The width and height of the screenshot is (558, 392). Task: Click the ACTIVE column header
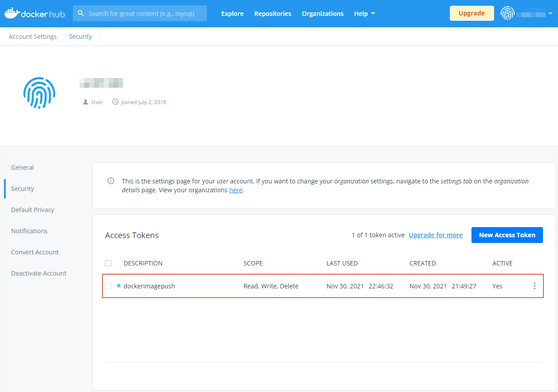502,263
